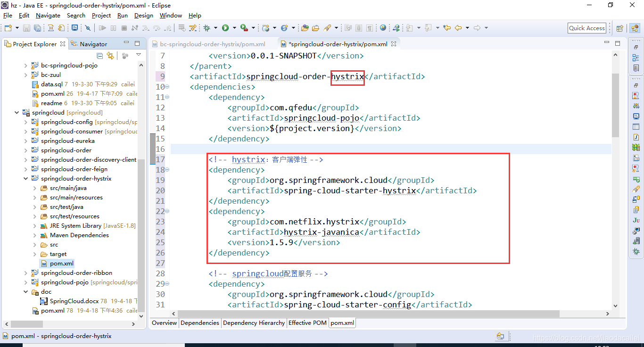Click the Suspend pause icon

pos(113,28)
